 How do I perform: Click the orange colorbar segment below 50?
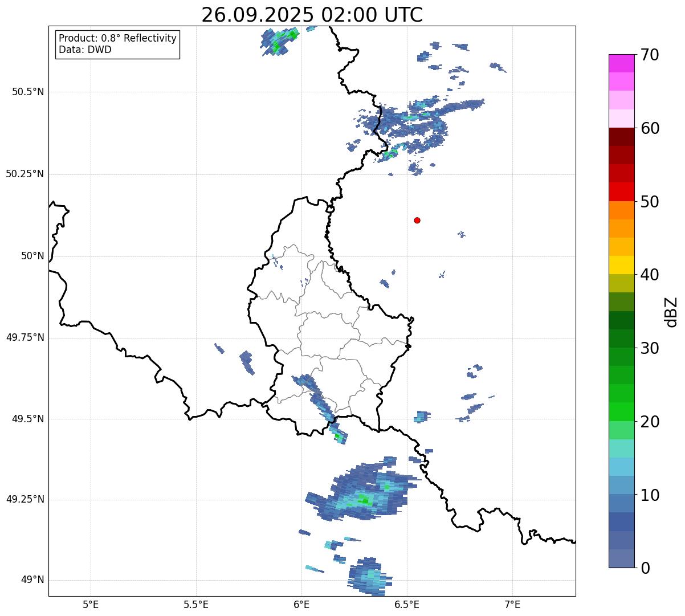(621, 210)
